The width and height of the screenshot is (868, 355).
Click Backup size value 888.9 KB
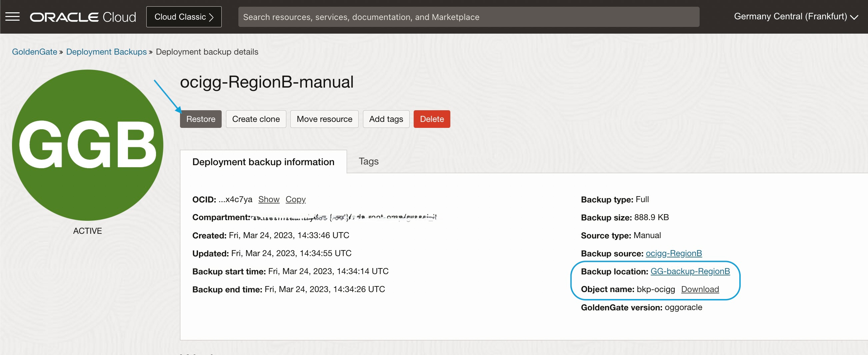click(651, 217)
